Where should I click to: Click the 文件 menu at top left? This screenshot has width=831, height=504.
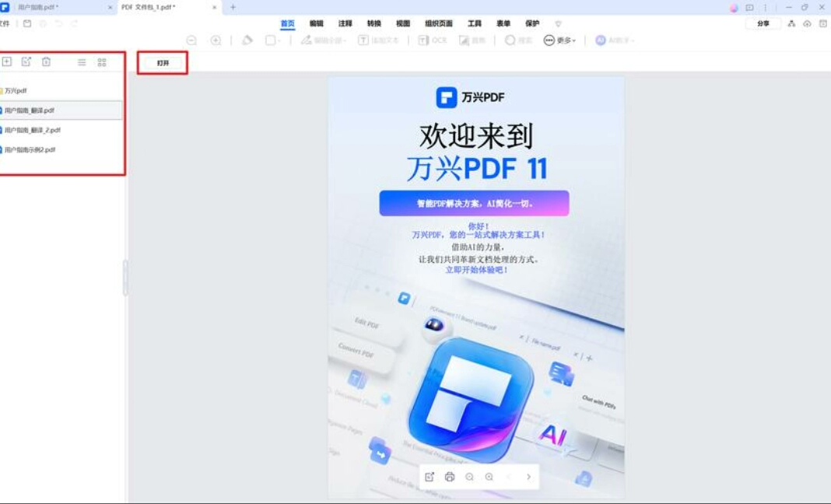tap(4, 24)
